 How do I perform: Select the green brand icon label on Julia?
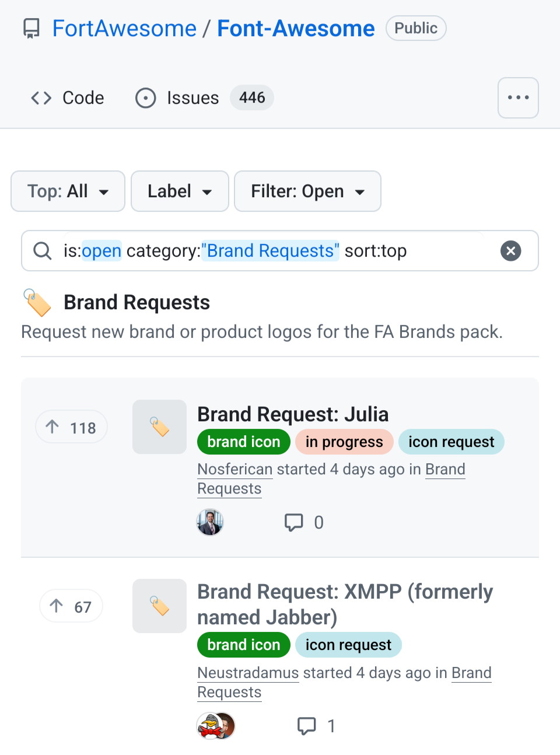click(244, 442)
